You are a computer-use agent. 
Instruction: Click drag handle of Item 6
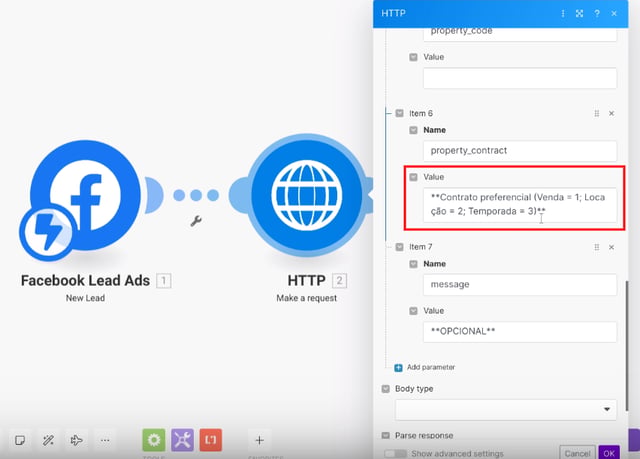pyautogui.click(x=597, y=113)
